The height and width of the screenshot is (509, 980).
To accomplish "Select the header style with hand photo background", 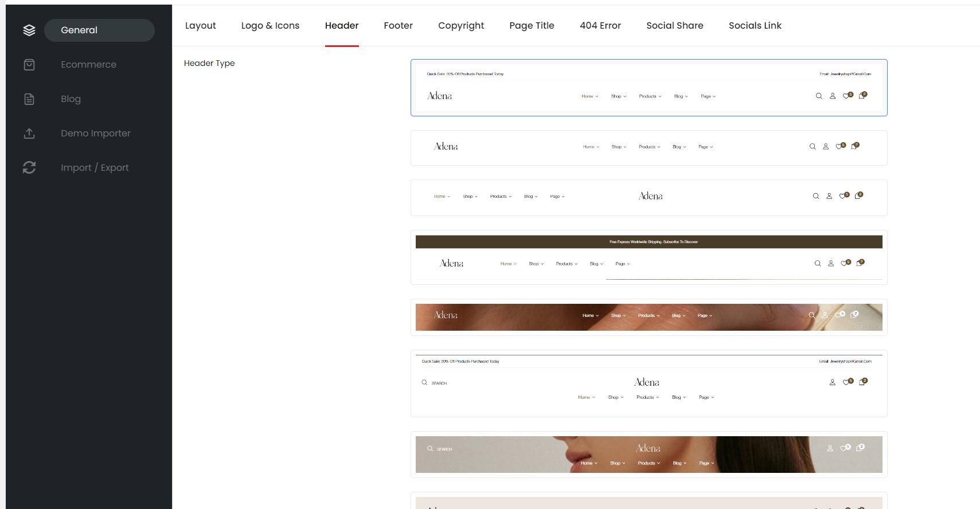I will click(649, 317).
